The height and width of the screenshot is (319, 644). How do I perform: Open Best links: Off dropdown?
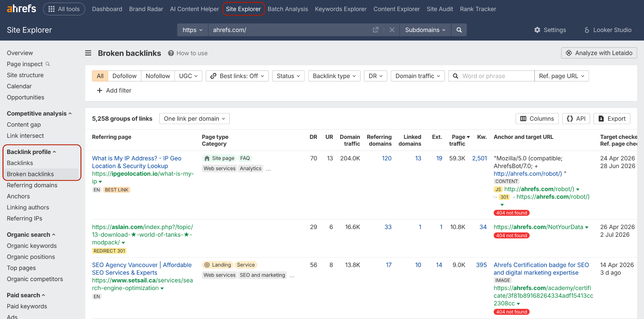point(237,76)
